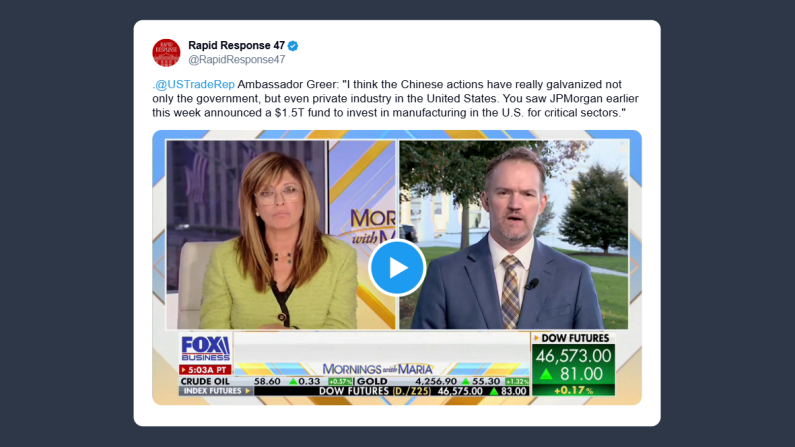Viewport: 795px width, 447px height.
Task: Open the @USTradeRep mention link
Action: pyautogui.click(x=195, y=85)
